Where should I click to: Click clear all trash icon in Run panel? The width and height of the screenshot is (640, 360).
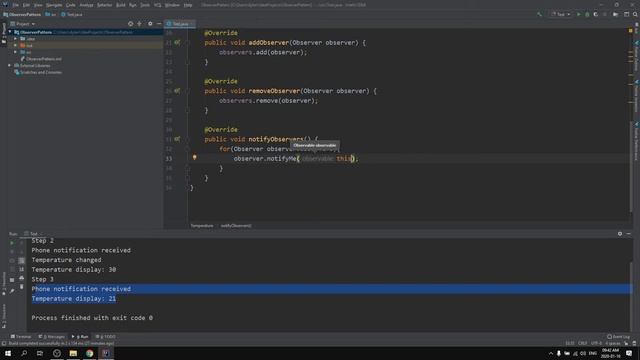[22, 287]
